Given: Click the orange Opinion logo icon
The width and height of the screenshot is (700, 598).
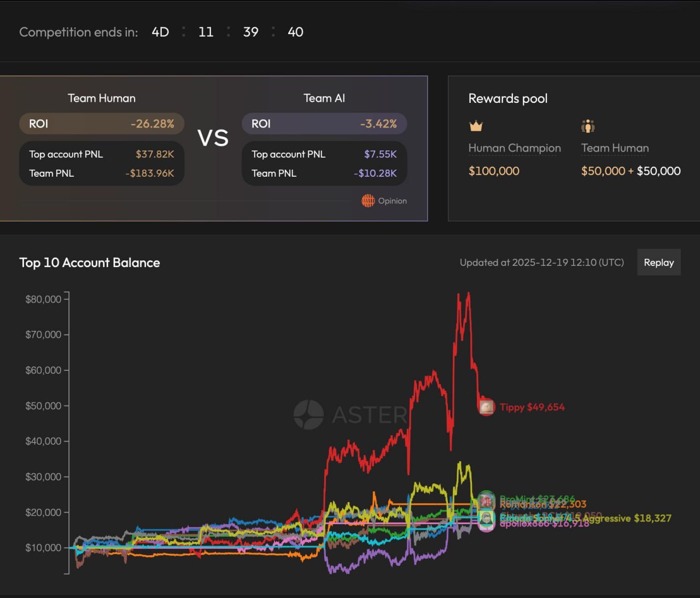Looking at the screenshot, I should click(x=368, y=201).
